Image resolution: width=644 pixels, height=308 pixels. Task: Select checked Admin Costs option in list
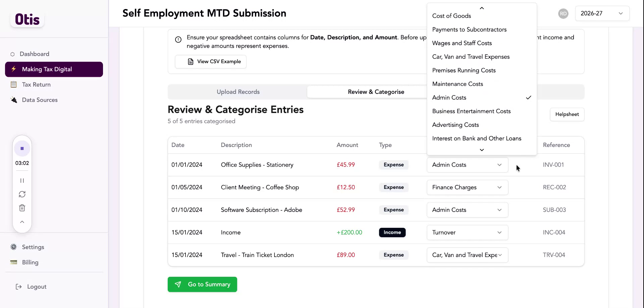coord(482,98)
